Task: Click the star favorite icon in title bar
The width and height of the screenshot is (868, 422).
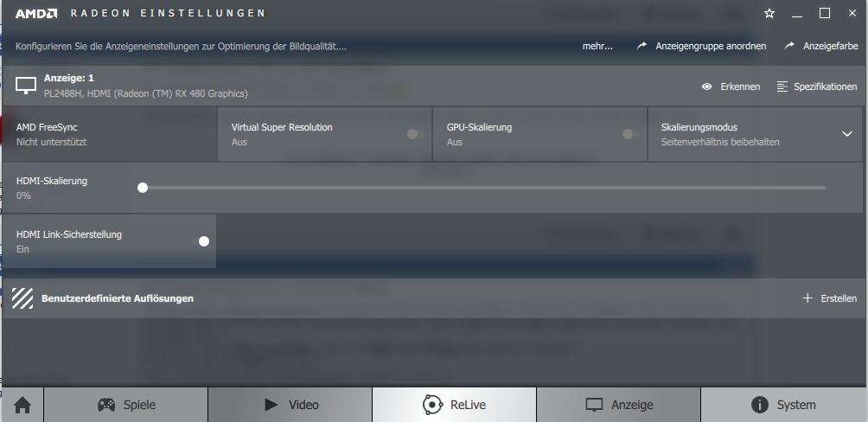Action: pos(769,13)
